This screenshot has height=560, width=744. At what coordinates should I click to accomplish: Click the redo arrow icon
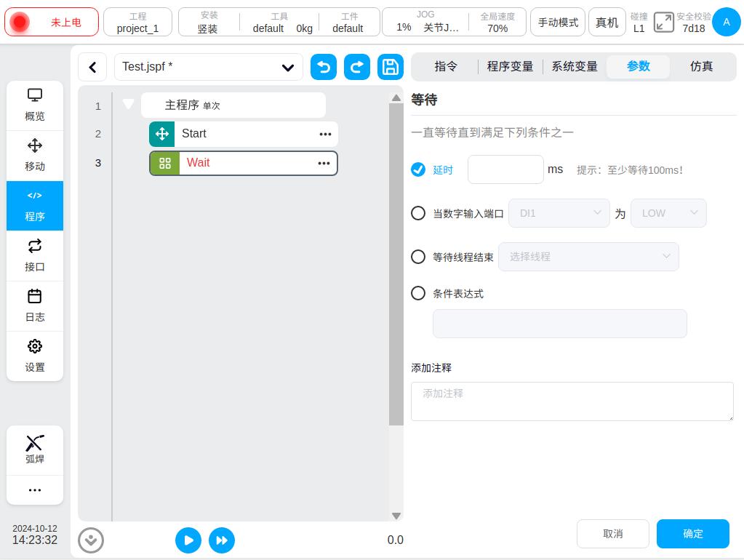click(x=356, y=67)
